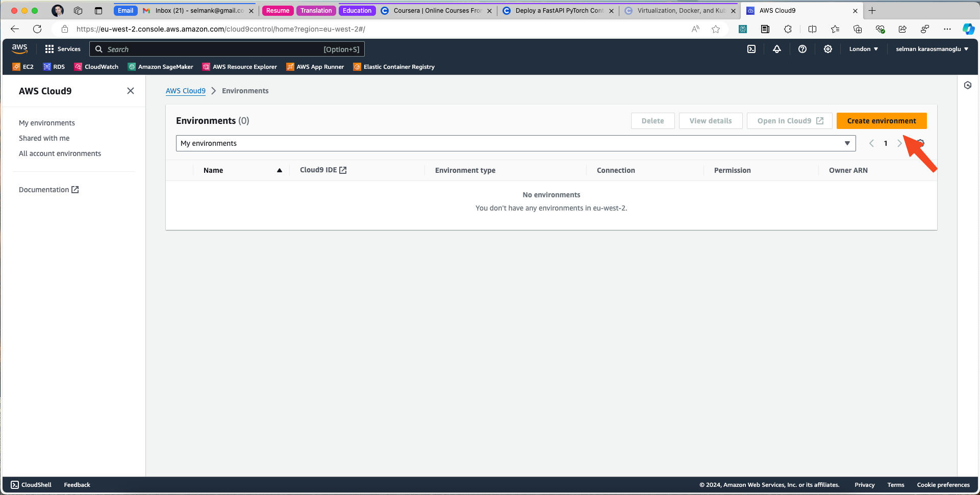Go to next page of environments

click(x=899, y=143)
